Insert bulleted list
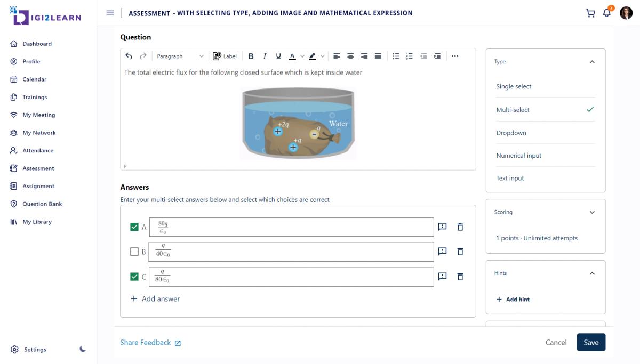 tap(396, 56)
